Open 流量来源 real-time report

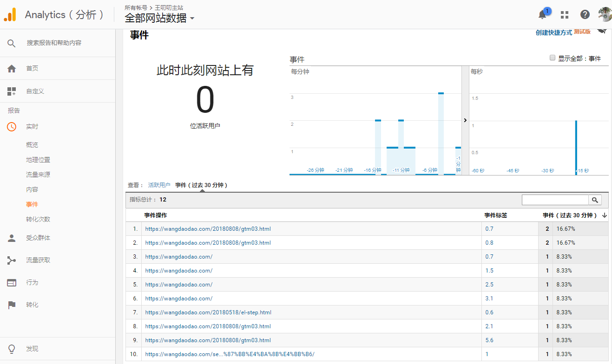(x=38, y=175)
